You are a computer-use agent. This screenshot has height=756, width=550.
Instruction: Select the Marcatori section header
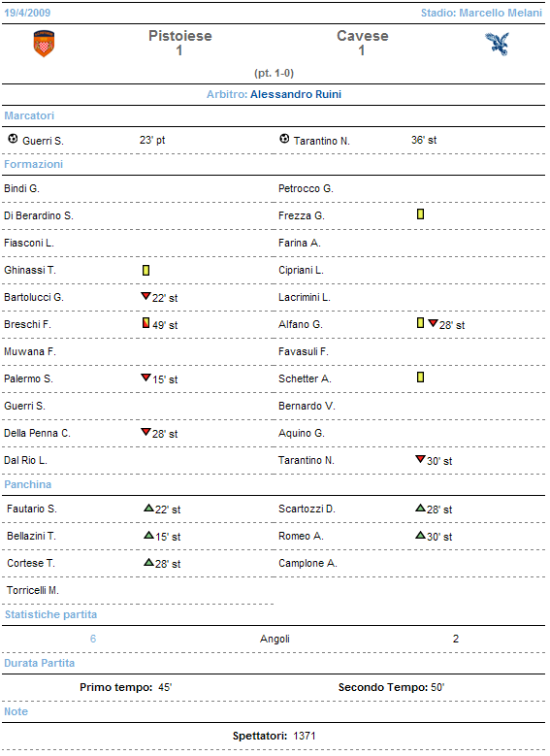29,115
